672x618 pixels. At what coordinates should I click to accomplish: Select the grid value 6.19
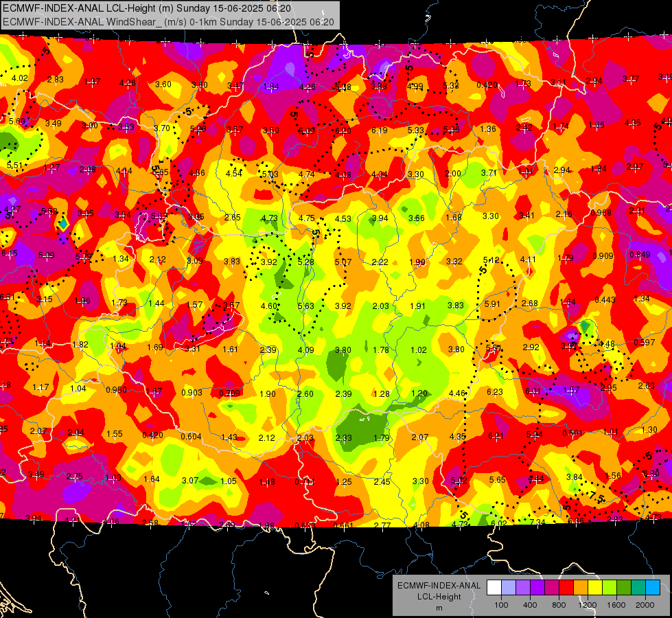pos(380,130)
